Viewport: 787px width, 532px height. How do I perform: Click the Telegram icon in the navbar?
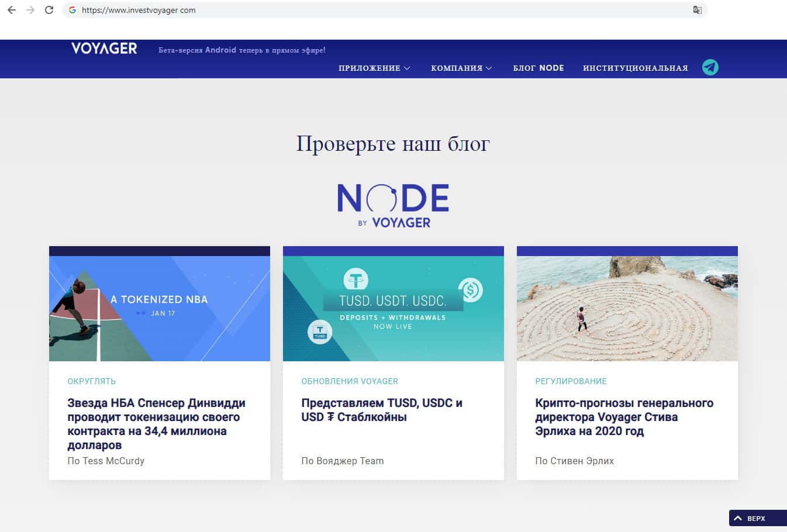click(710, 67)
